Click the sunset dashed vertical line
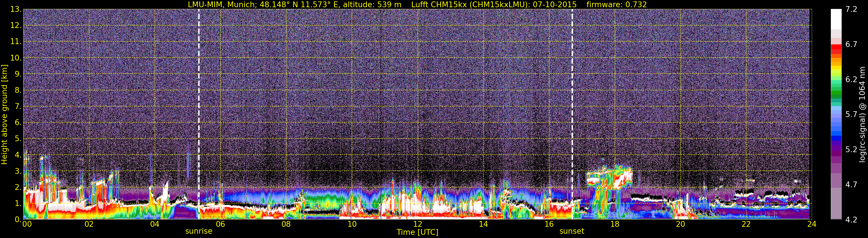868x238 pixels. click(x=572, y=114)
